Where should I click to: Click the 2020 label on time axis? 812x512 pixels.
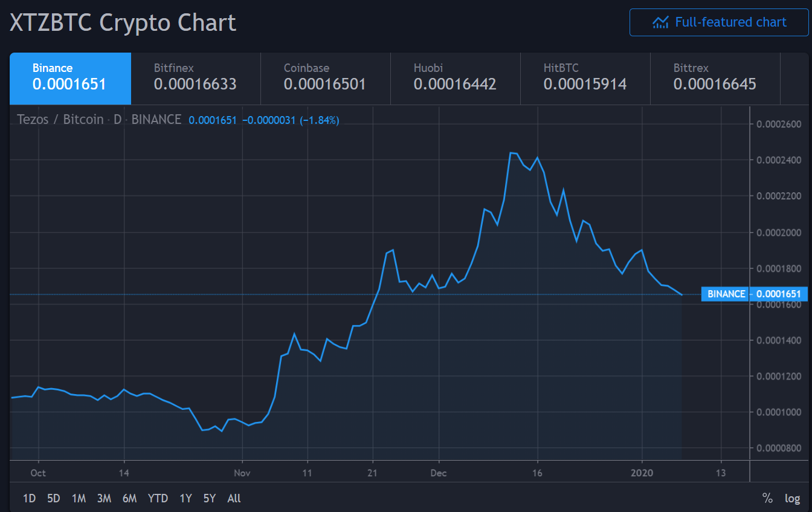click(642, 472)
